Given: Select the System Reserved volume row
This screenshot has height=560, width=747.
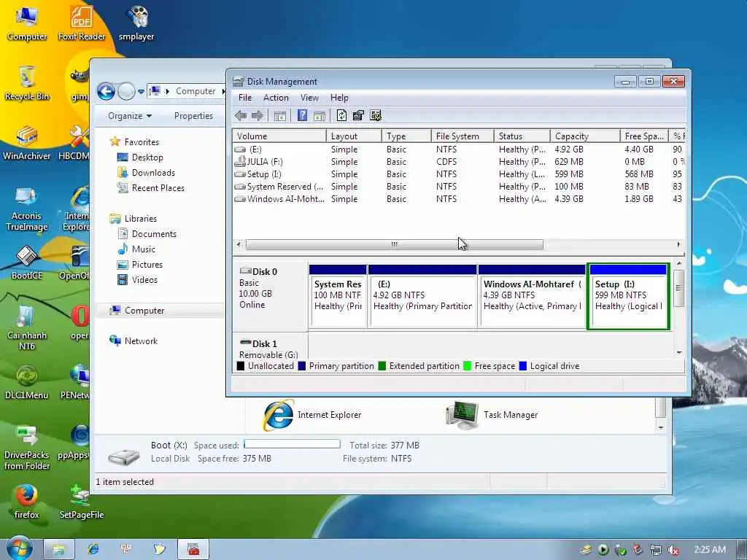Looking at the screenshot, I should click(x=459, y=187).
